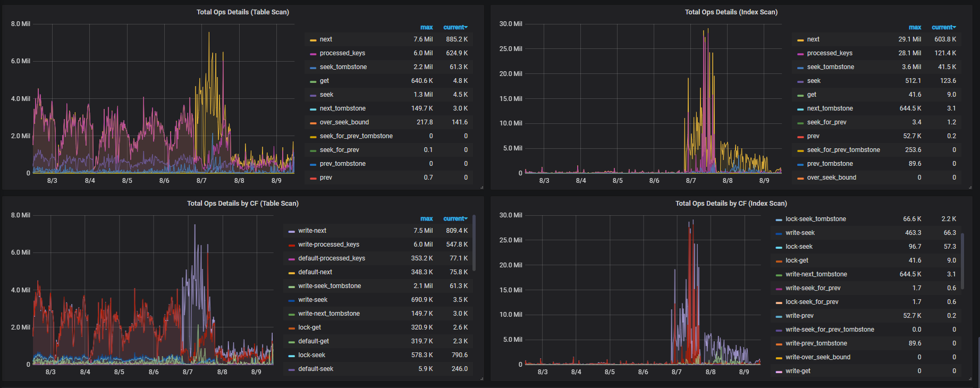Viewport: 980px width, 388px height.
Task: Sort Table Scan legend by max column
Action: coord(426,27)
